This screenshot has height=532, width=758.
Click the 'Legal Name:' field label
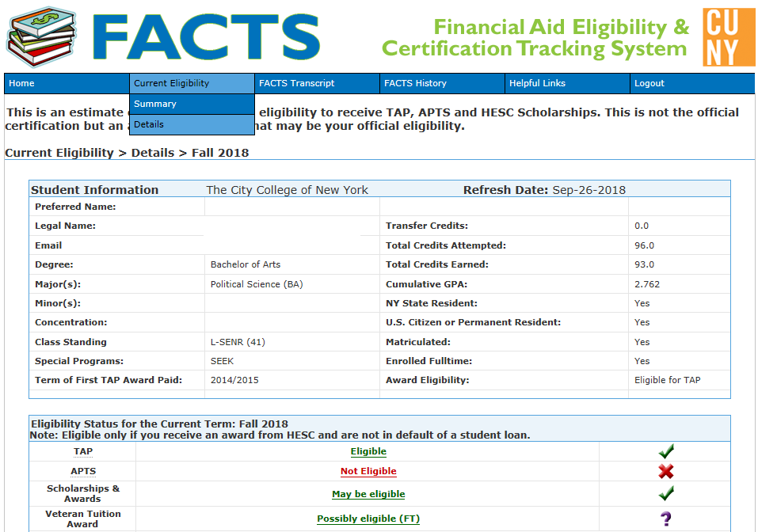coord(65,226)
